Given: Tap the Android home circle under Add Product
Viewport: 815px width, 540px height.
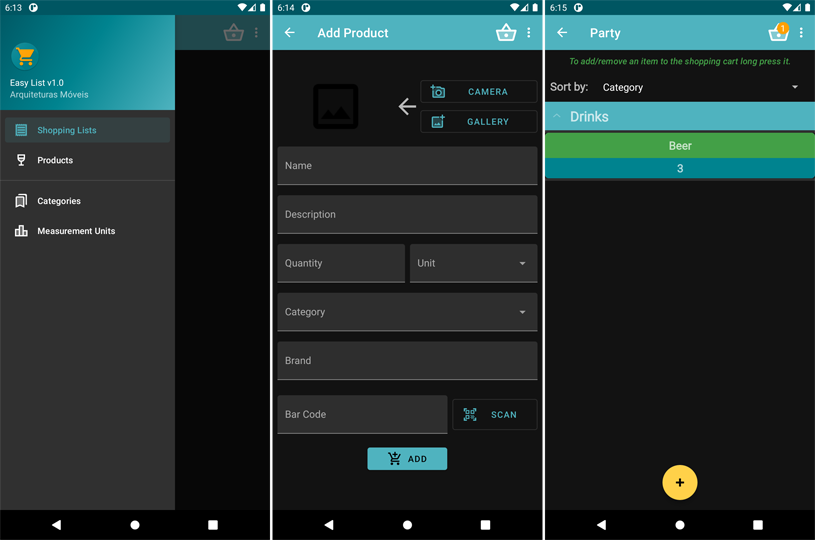Looking at the screenshot, I should pos(407,524).
